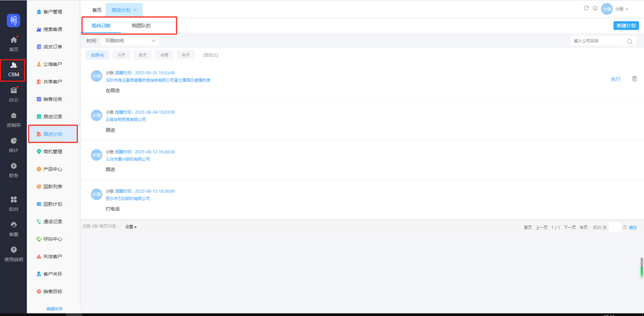Expand the 时间 不限时间 dropdown
Screen dimensions: 644x316
point(129,41)
